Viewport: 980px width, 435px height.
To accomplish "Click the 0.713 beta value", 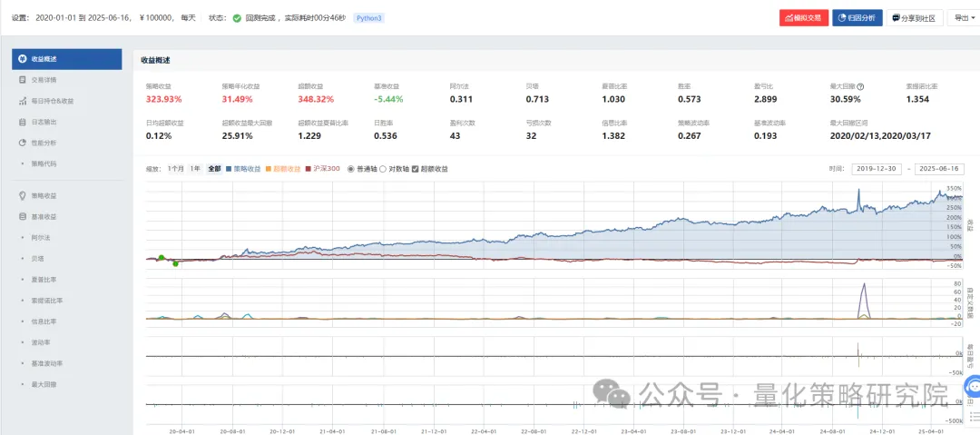I will (537, 99).
